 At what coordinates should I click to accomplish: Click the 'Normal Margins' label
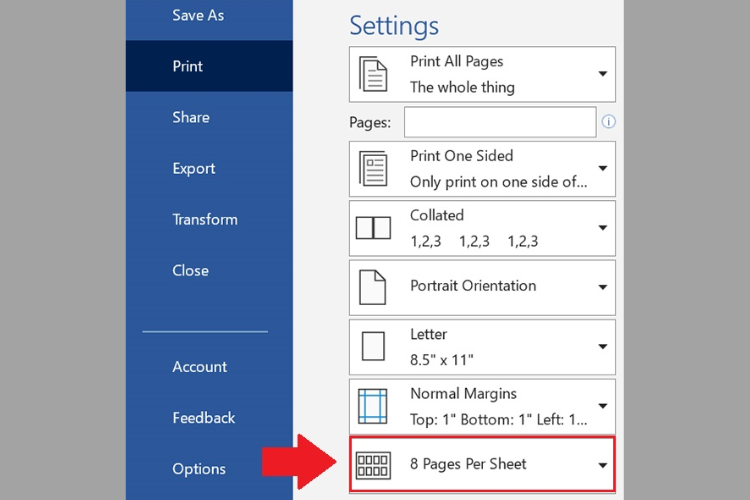(463, 393)
